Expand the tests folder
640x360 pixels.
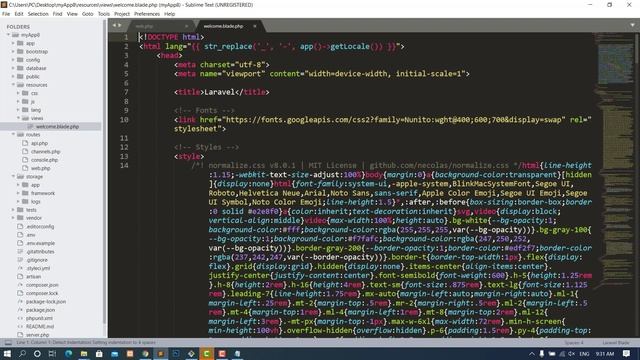(x=13, y=210)
